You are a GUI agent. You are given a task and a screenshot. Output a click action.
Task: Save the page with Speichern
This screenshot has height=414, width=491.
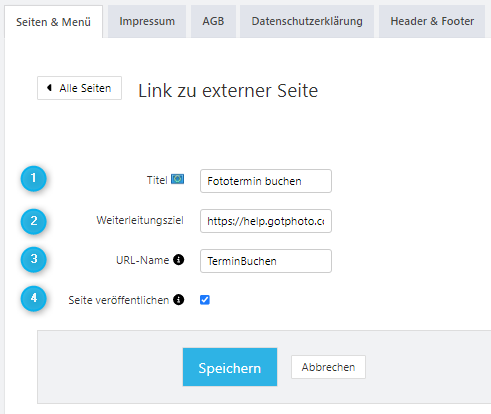(x=230, y=367)
